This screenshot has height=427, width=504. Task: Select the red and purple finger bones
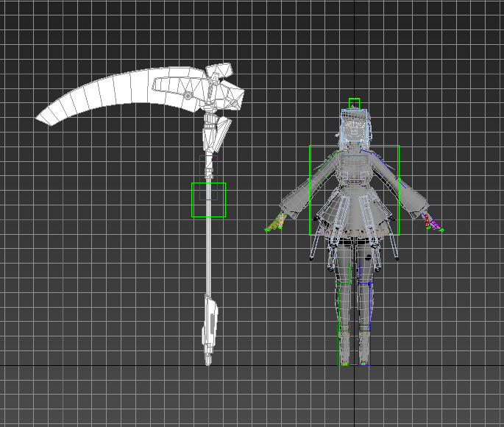pyautogui.click(x=430, y=221)
